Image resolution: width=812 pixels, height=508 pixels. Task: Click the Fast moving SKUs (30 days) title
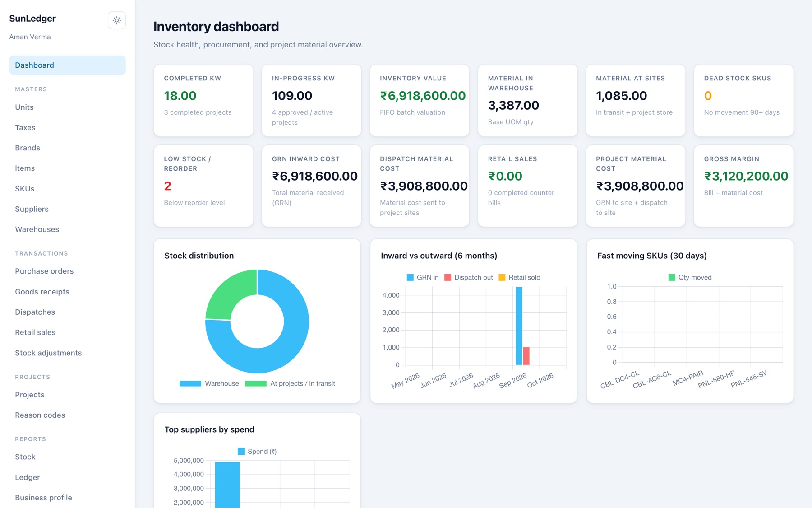652,256
